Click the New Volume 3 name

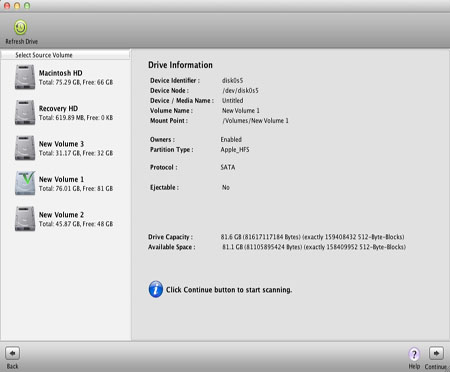61,144
